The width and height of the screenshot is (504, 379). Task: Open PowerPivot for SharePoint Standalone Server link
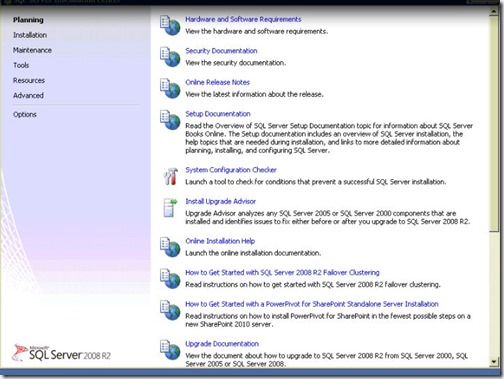click(x=312, y=304)
